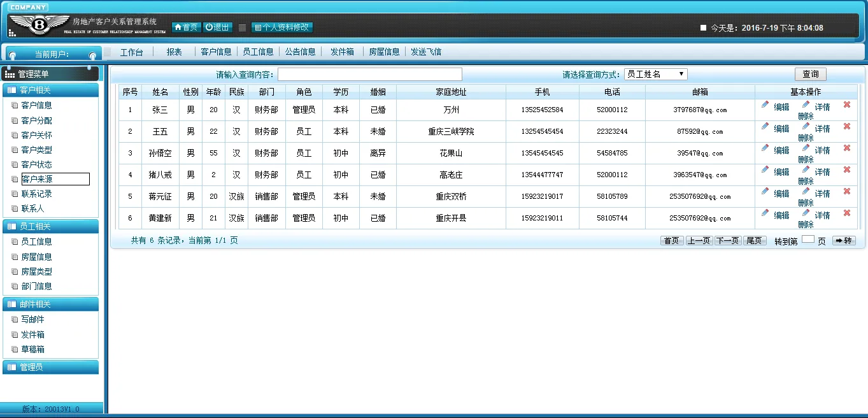868x418 pixels.
Task: Open 客户状态 in the sidebar
Action: click(x=36, y=164)
